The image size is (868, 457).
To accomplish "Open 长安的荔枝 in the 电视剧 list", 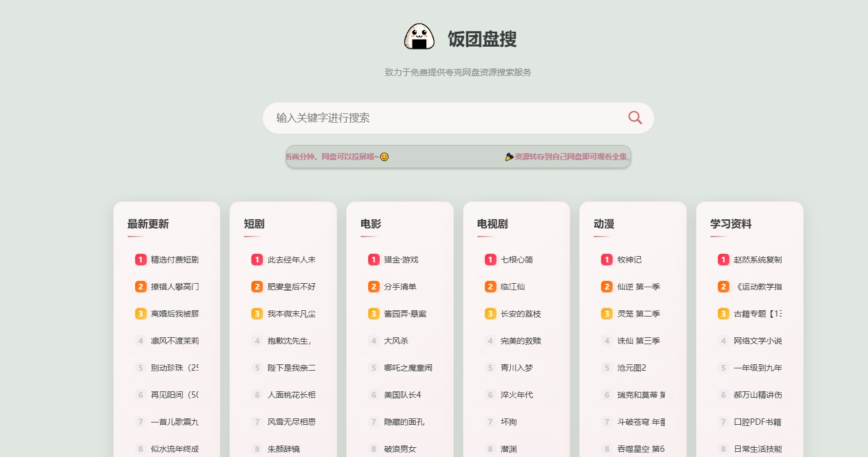I will [x=521, y=314].
